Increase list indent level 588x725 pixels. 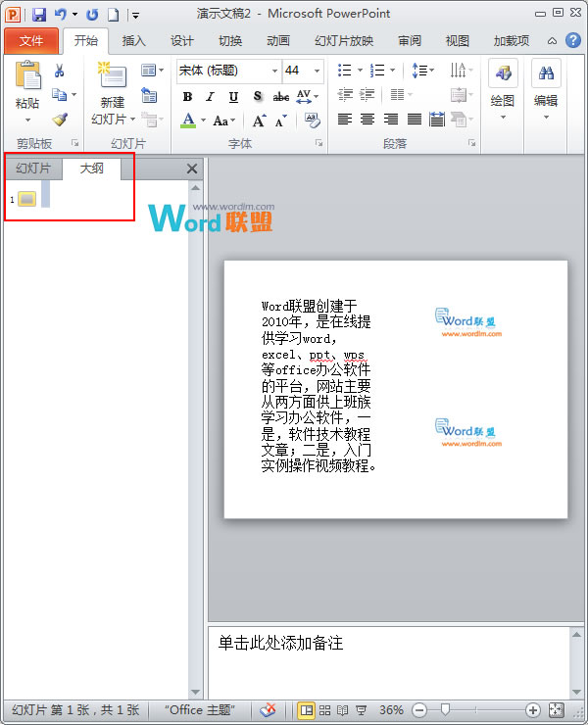click(x=367, y=95)
